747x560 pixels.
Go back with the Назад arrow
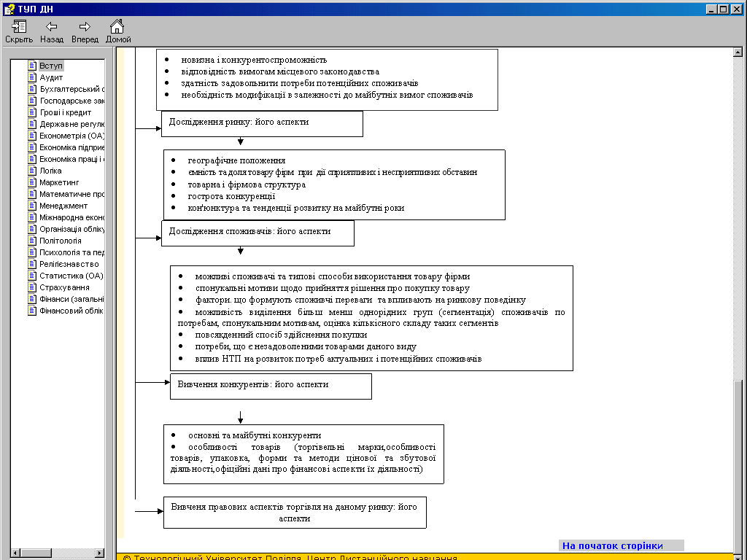point(52,27)
